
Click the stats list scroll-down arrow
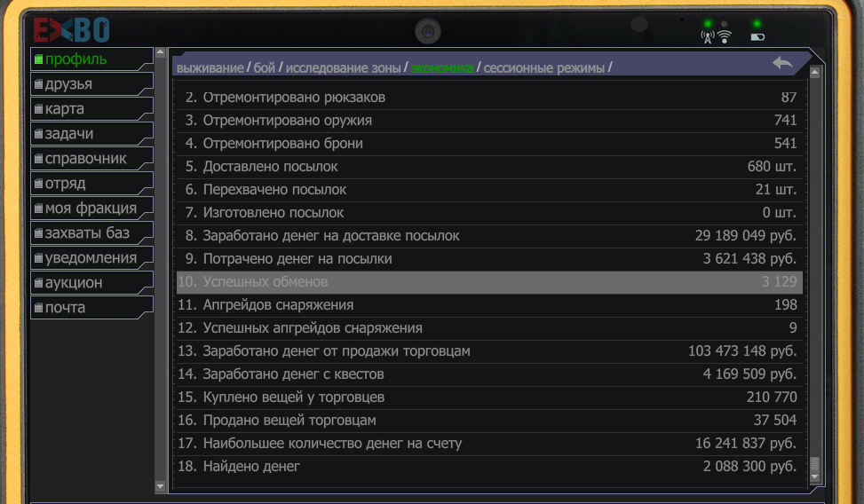pos(815,477)
